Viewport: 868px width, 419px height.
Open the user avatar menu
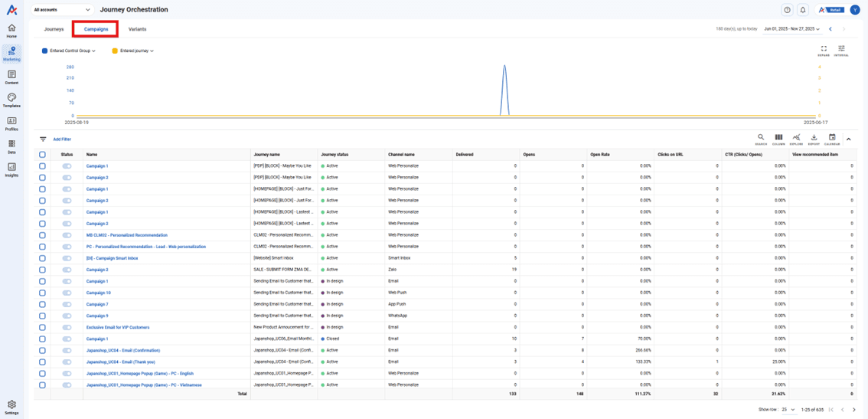tap(854, 10)
